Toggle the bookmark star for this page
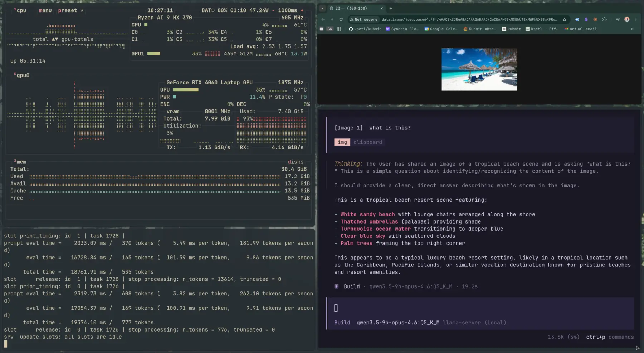 [564, 20]
